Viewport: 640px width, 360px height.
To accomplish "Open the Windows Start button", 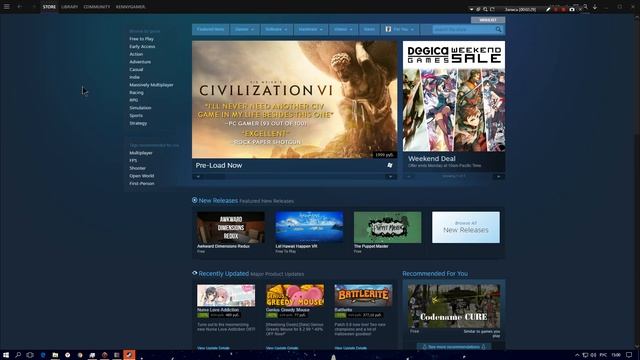I will [x=6, y=355].
